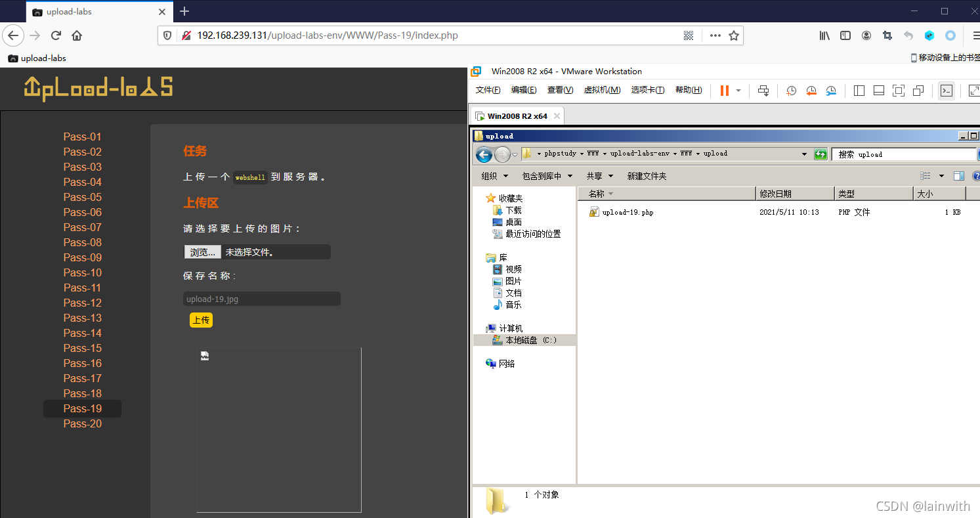Click Firefox back navigation arrow

(x=14, y=35)
